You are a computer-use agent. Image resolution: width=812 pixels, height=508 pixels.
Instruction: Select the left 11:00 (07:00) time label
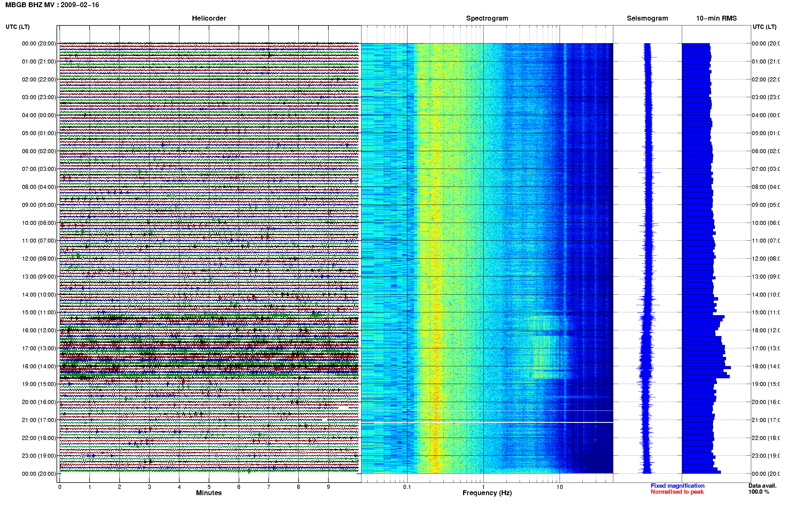click(x=39, y=241)
